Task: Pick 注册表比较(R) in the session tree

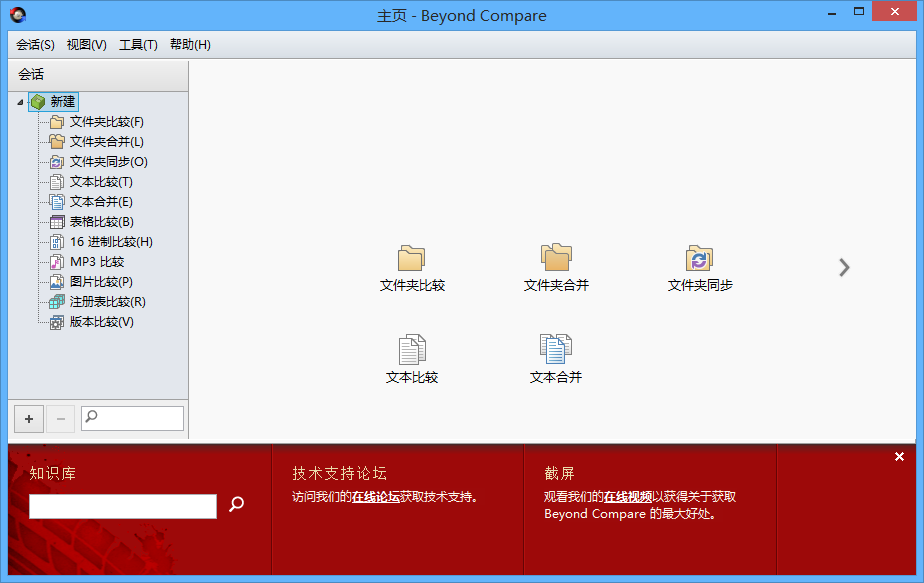Action: (x=107, y=302)
